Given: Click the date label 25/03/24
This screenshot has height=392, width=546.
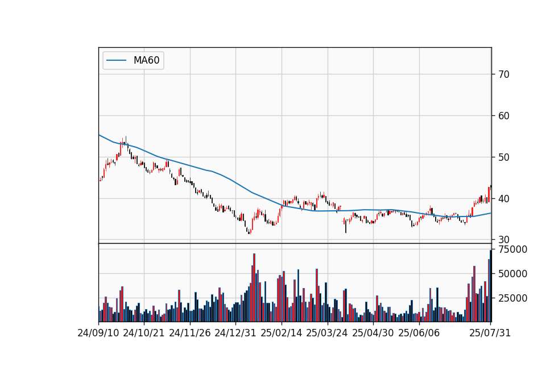Looking at the screenshot, I should click(x=327, y=333).
